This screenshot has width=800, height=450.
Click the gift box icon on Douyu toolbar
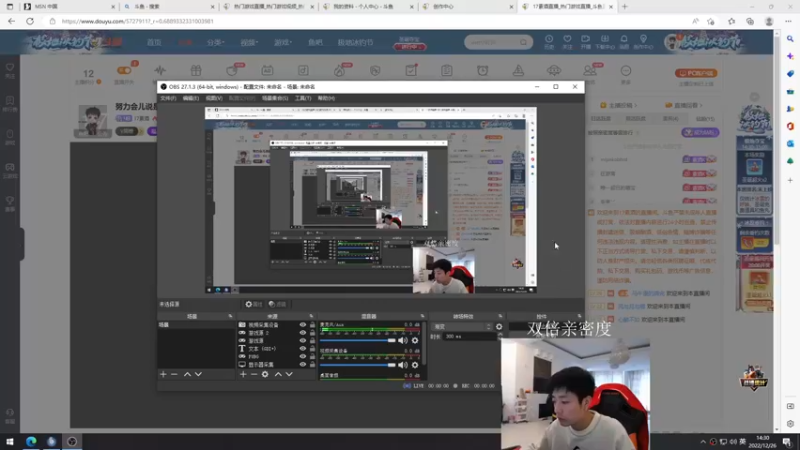196,70
